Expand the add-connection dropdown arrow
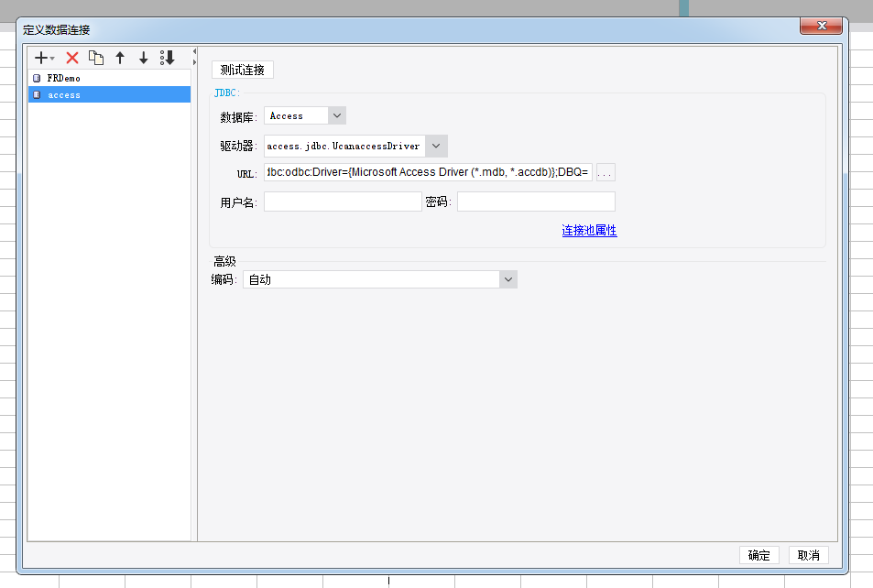Screen dimensions: 873x588 (52, 59)
